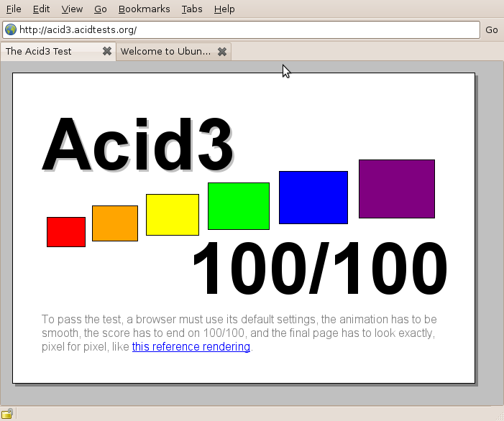The image size is (504, 421).
Task: Click the Go button
Action: [492, 30]
